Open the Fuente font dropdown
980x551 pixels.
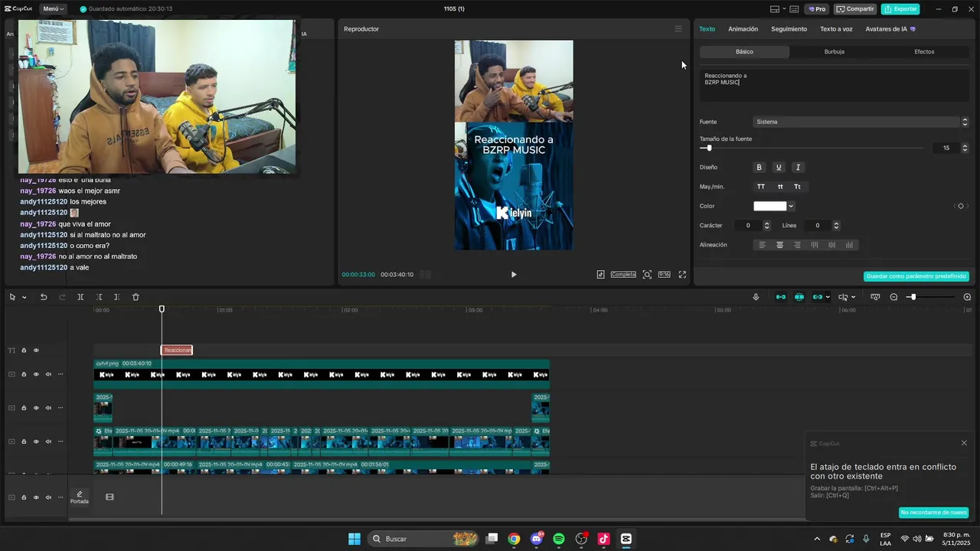pyautogui.click(x=862, y=122)
